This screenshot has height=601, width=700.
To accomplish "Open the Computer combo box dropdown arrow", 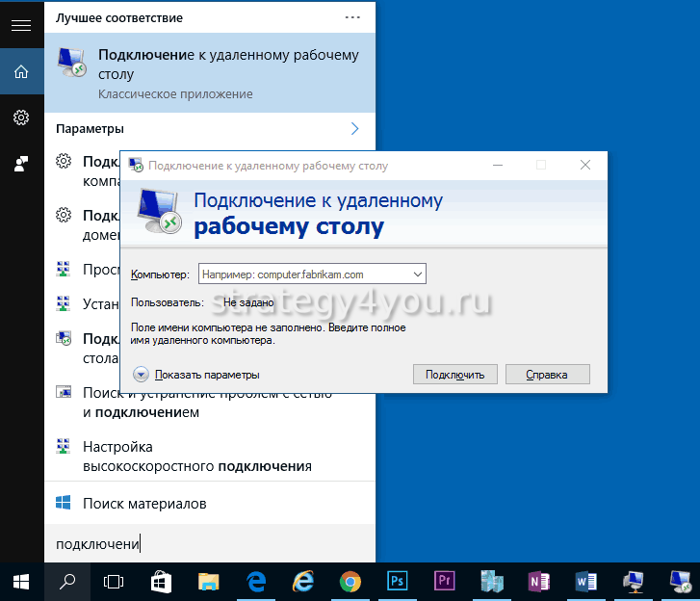I will click(417, 274).
